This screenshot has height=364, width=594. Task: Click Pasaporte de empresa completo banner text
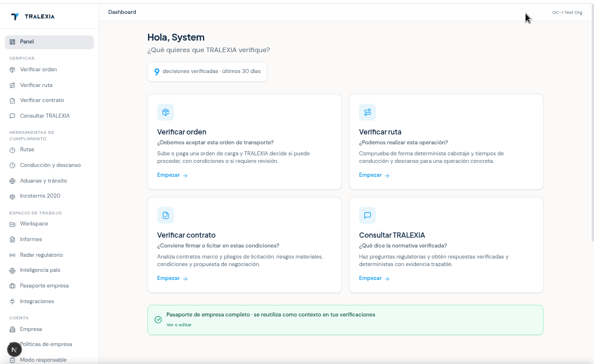click(x=271, y=315)
